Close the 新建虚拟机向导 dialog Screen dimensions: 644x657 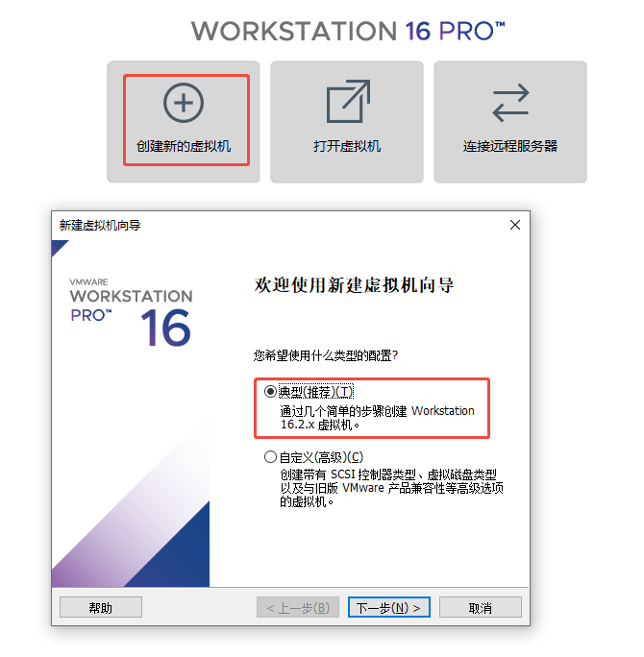(x=515, y=225)
